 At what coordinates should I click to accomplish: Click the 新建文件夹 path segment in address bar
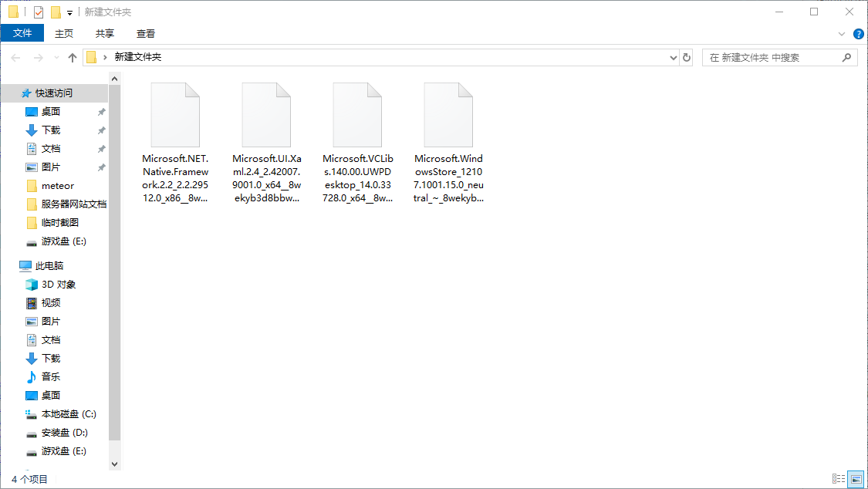pos(138,57)
